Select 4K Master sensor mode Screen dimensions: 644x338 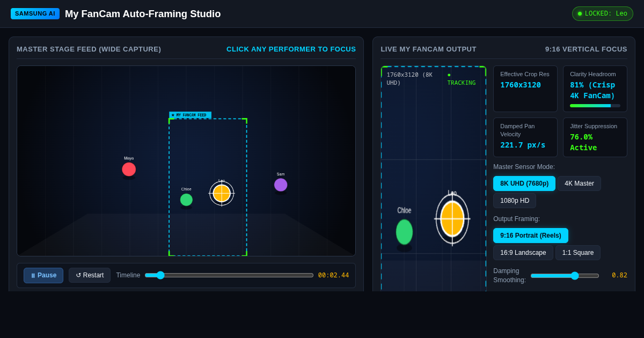coord(579,183)
